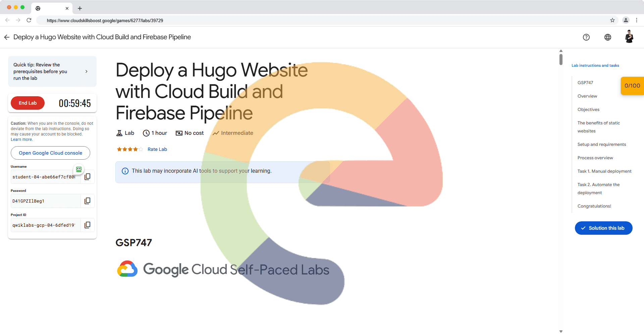Screen dimensions: 644x334
Task: Copy the password to clipboard
Action: pos(87,201)
